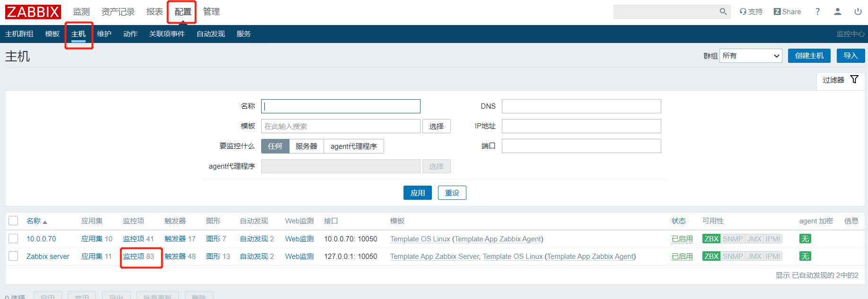
Task: Click the 应用 filter button
Action: point(418,193)
